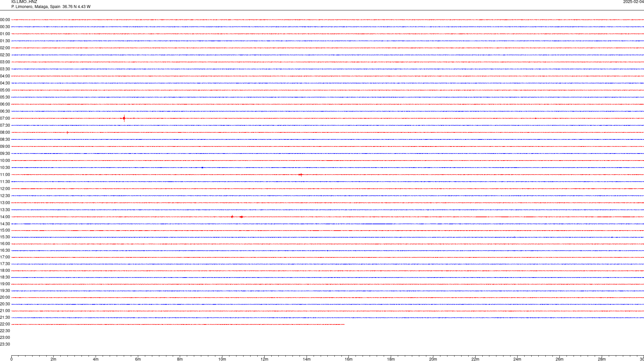Click the 18m tick on the time axis

point(391,359)
